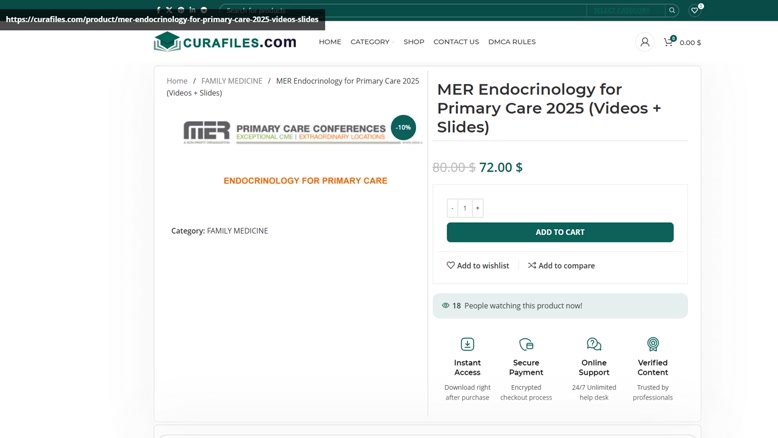Click the Add to Cart button
778x438 pixels.
(x=560, y=232)
